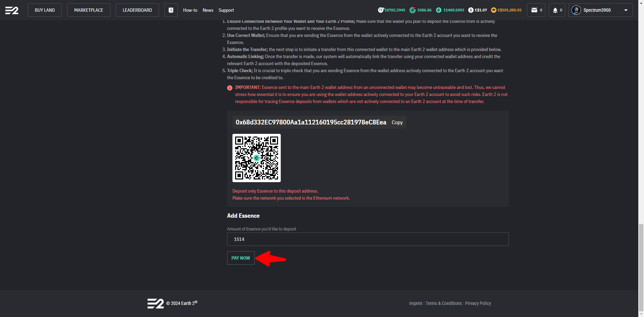This screenshot has height=317, width=644.
Task: Go to the MARKETPLACE
Action: click(89, 10)
